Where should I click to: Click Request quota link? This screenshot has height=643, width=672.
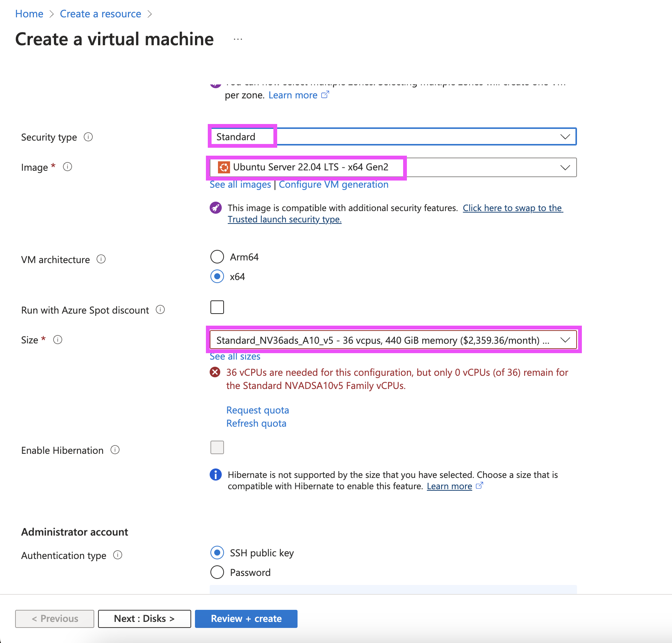pyautogui.click(x=258, y=410)
